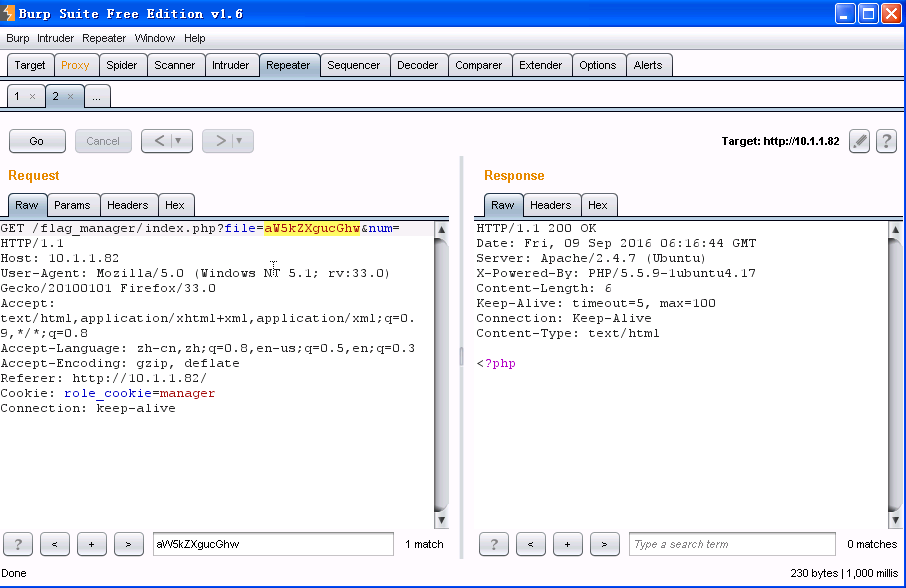Go to next match in request search
This screenshot has width=906, height=588.
pos(128,544)
